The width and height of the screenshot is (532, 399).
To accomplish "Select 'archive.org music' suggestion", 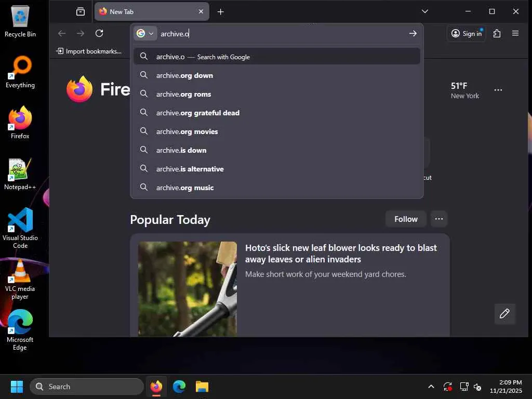I will [x=276, y=187].
